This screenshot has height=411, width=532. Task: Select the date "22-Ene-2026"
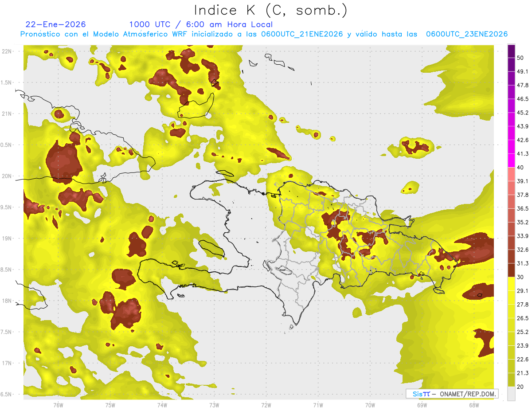pyautogui.click(x=56, y=24)
